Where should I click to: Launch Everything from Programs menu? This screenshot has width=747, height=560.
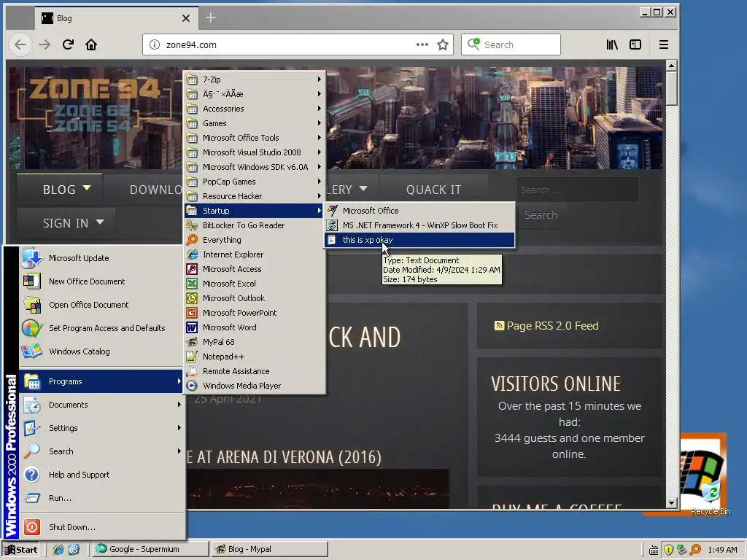pyautogui.click(x=255, y=240)
